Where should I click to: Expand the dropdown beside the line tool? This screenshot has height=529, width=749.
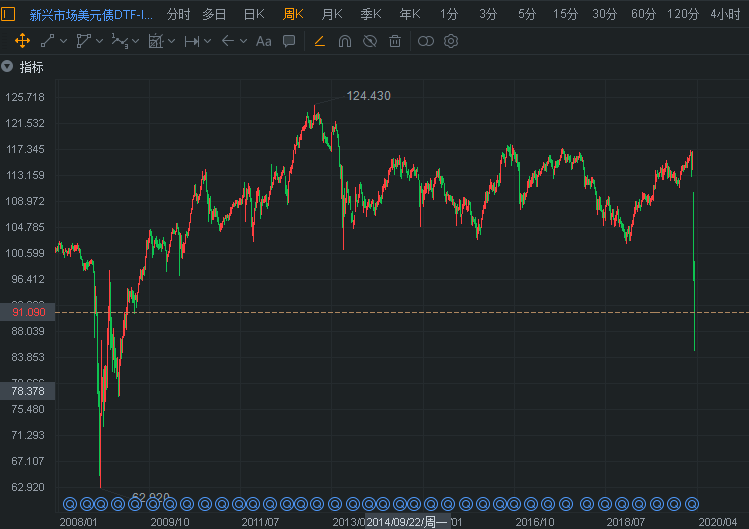(64, 41)
